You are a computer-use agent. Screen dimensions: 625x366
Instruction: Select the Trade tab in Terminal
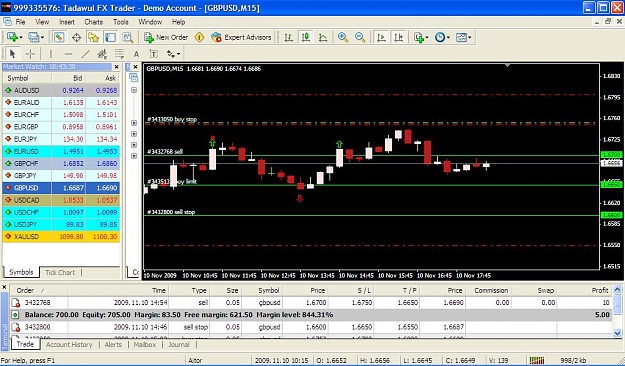(25, 344)
